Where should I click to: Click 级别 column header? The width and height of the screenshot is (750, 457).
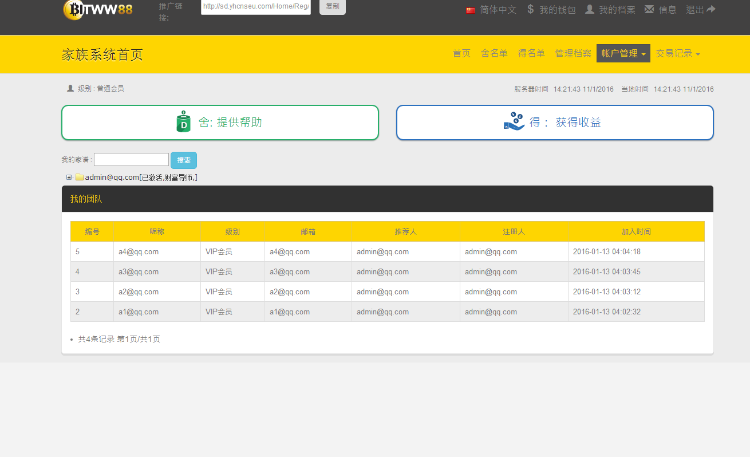point(232,232)
